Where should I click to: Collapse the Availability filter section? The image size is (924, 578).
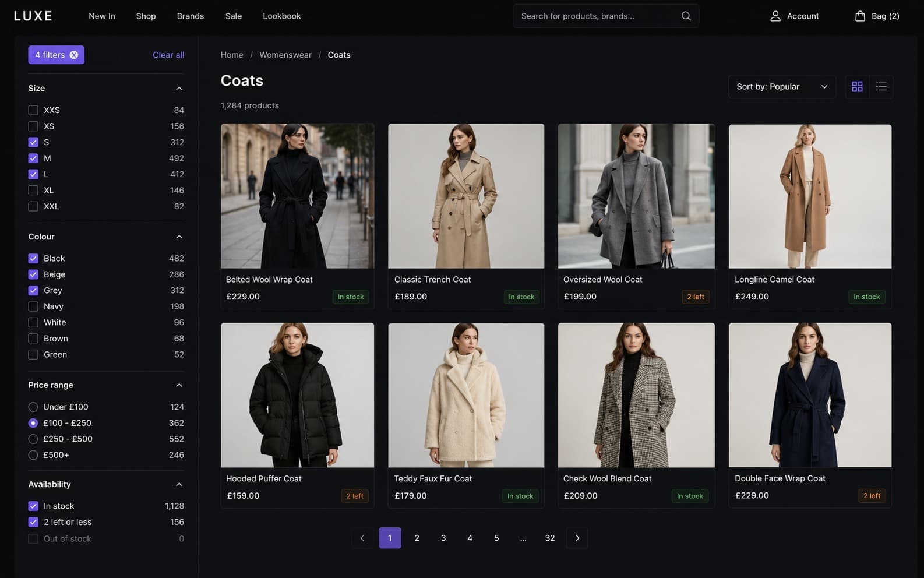[179, 485]
